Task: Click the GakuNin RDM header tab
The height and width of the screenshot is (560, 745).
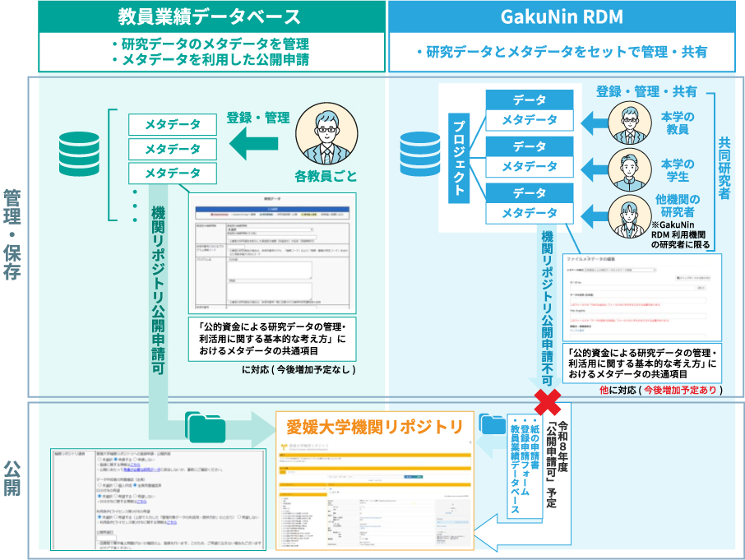Action: [x=567, y=16]
